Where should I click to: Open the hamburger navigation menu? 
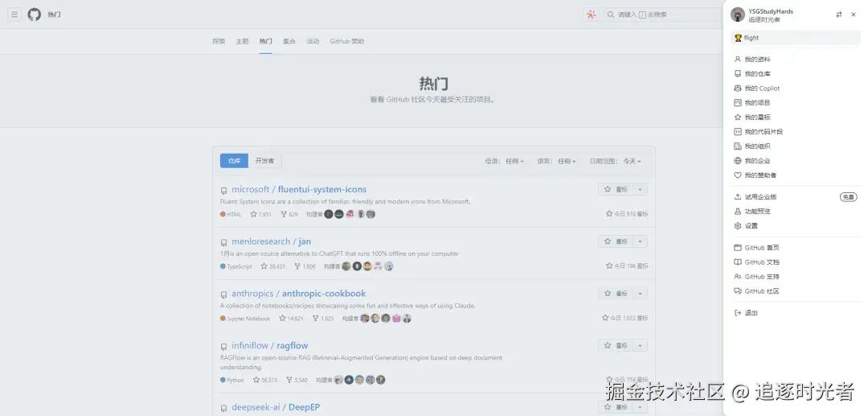pos(14,14)
